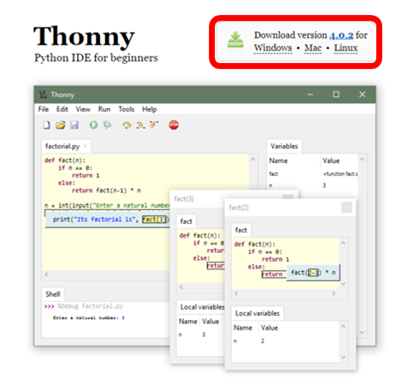Click Variables panel scrollbar down arrow
The image size is (407, 392).
(x=362, y=332)
